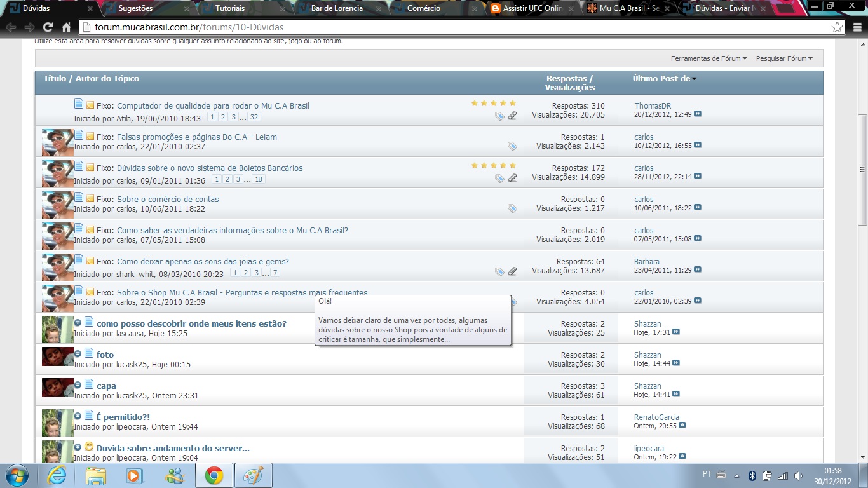This screenshot has width=868, height=488.
Task: Go to the last post in the foto thread
Action: 676,363
